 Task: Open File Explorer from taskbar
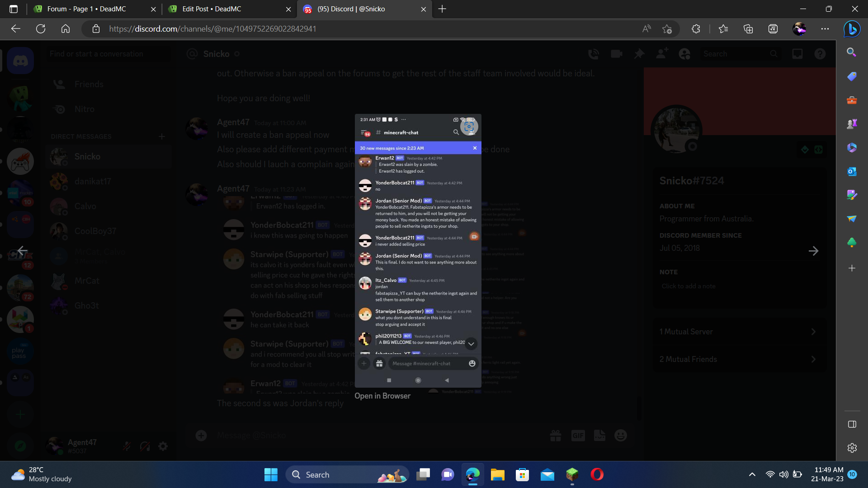tap(497, 475)
